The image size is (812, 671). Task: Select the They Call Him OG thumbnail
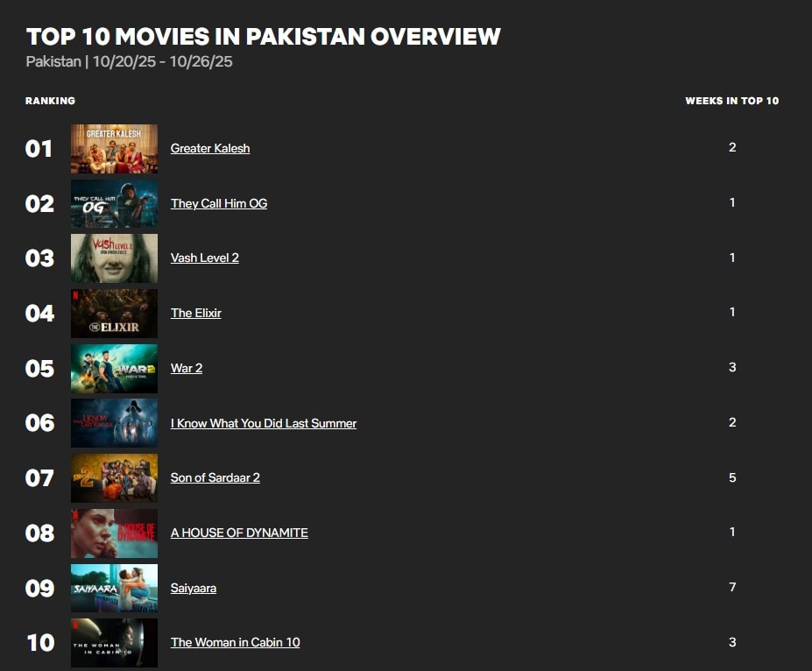114,203
